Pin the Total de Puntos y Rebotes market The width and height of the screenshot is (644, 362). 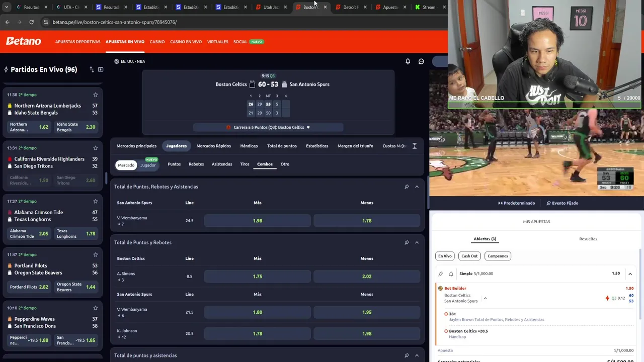point(407,242)
